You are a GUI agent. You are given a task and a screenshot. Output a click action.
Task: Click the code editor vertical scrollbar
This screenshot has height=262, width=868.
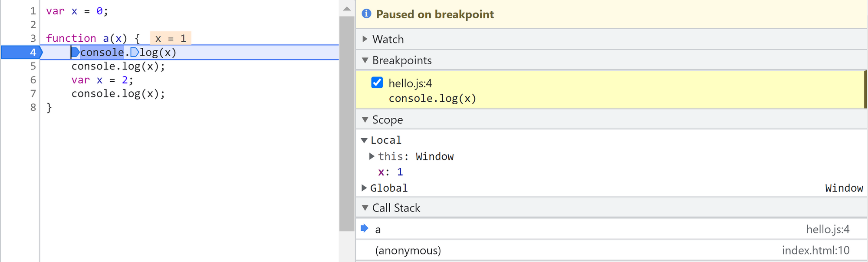346,122
